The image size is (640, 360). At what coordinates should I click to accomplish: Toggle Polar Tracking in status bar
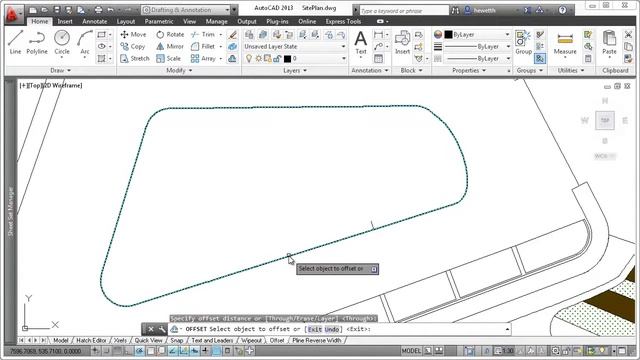tap(140, 351)
